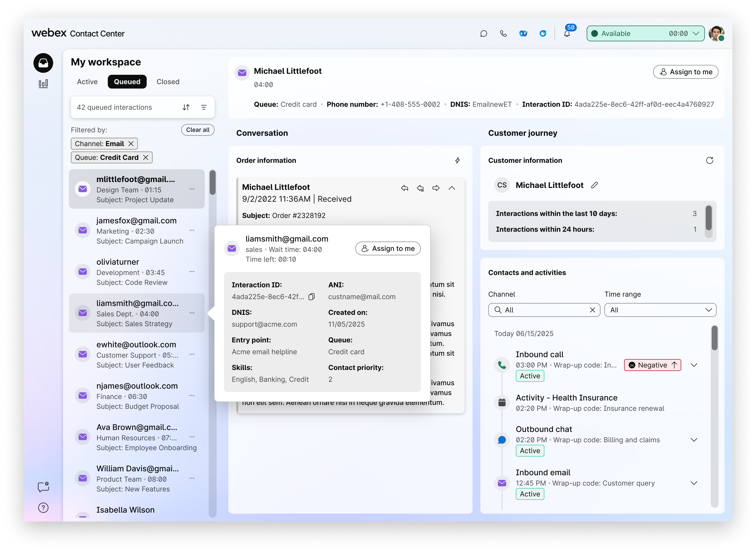Edit customer name with the pencil icon
756x551 pixels.
click(595, 185)
